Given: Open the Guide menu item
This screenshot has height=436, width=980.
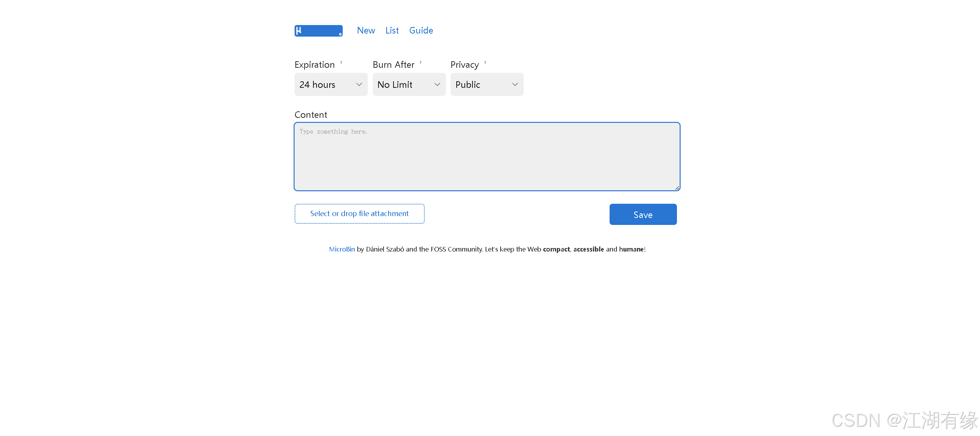Looking at the screenshot, I should click(x=421, y=30).
